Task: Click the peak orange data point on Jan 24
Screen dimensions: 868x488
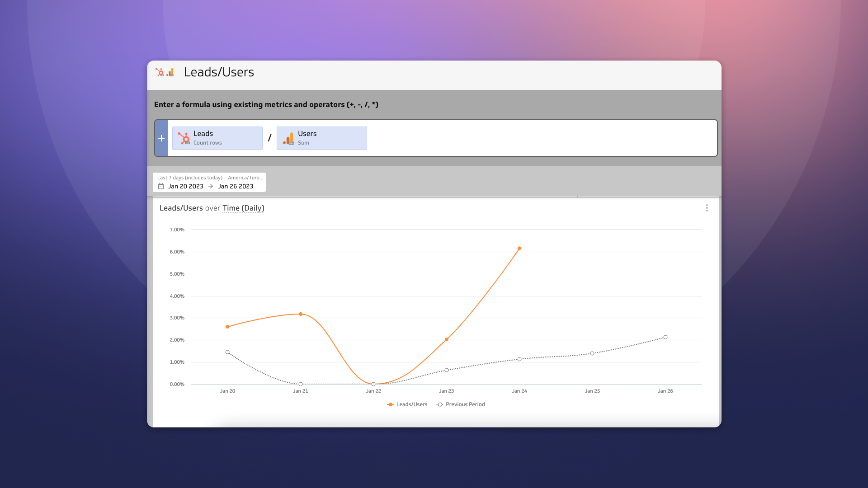Action: pos(519,248)
